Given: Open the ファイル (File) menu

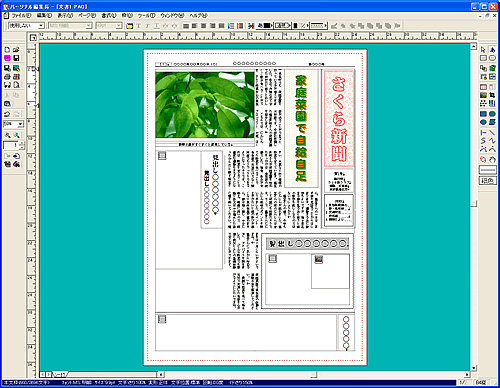Looking at the screenshot, I should [21, 16].
